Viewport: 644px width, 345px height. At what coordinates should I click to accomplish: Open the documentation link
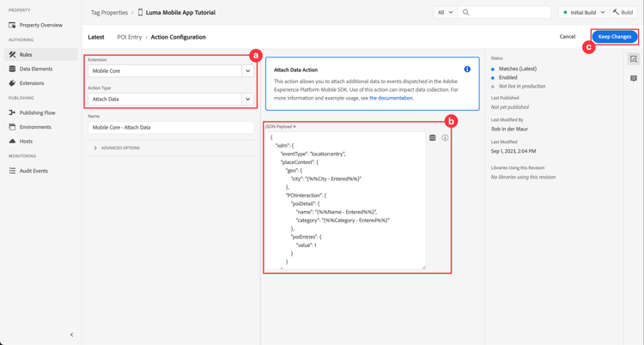tap(391, 98)
